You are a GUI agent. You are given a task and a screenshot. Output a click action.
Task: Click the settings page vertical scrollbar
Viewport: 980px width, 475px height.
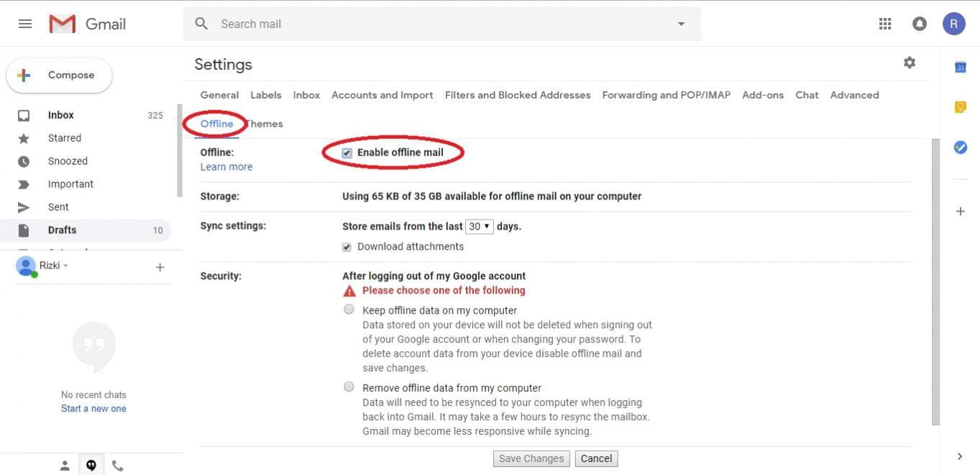pyautogui.click(x=935, y=281)
